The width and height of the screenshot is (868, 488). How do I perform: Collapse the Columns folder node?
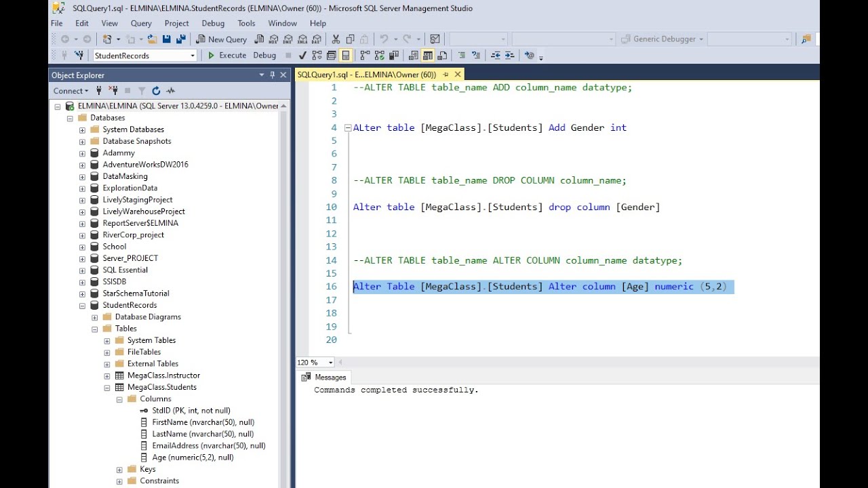[119, 399]
